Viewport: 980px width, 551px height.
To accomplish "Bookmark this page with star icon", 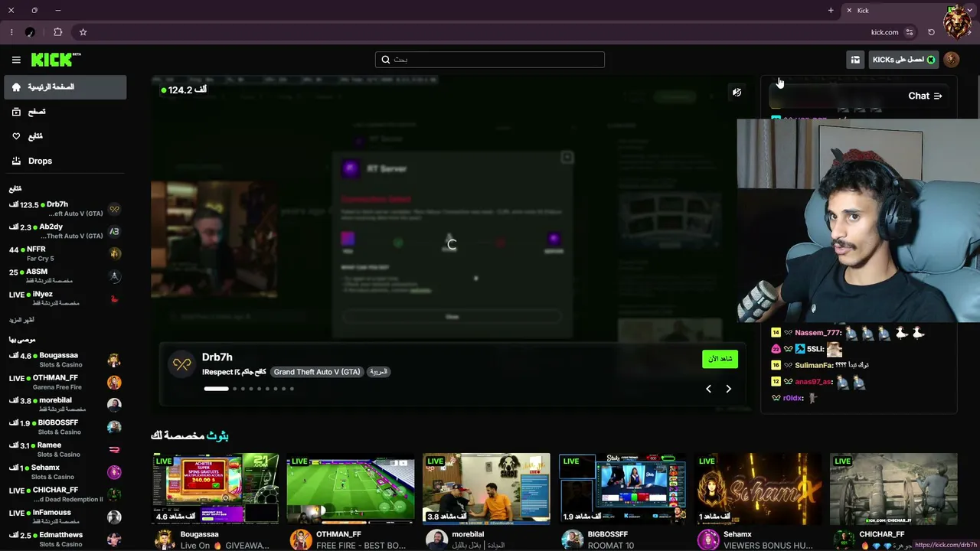I will (x=83, y=32).
